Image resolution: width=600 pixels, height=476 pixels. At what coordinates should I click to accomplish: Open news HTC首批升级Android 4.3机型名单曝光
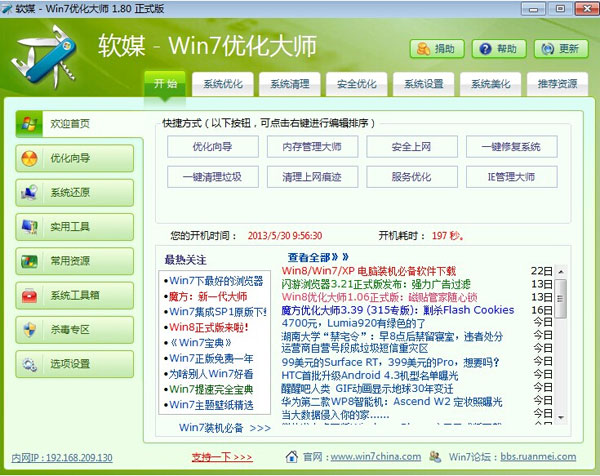point(370,375)
